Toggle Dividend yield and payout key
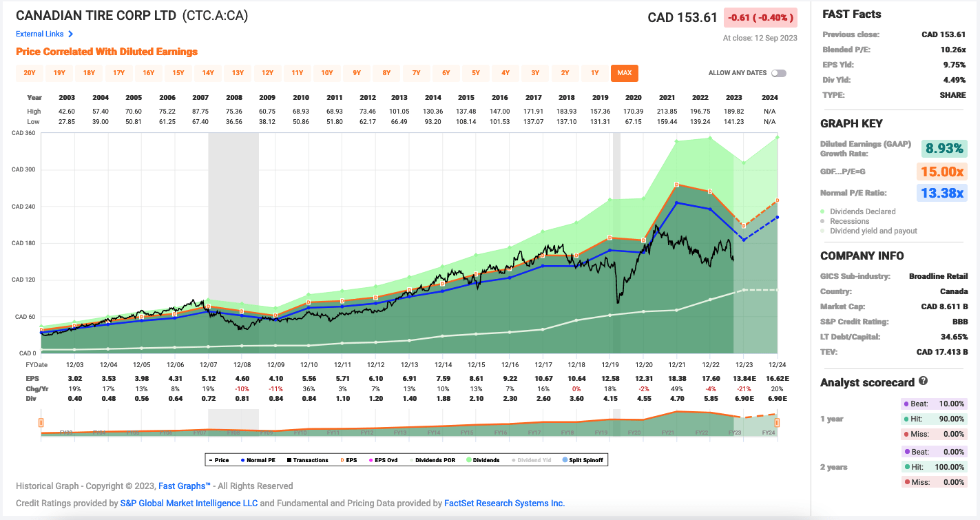 (x=869, y=231)
